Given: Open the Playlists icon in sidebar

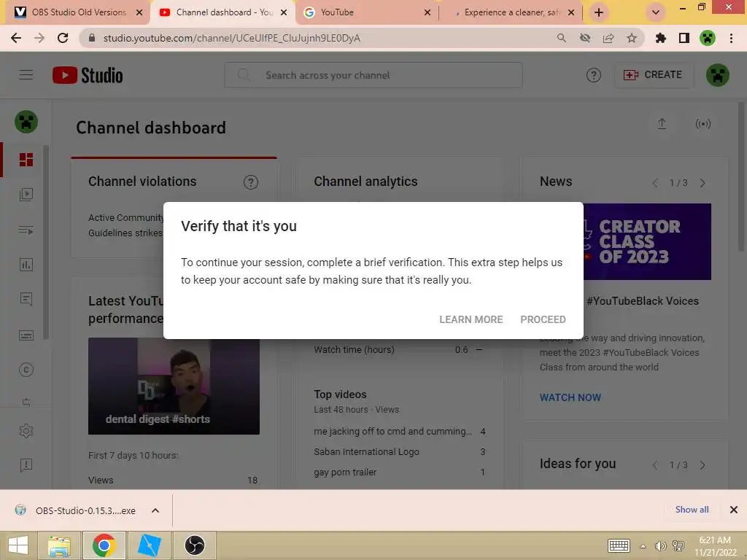Looking at the screenshot, I should [x=26, y=230].
